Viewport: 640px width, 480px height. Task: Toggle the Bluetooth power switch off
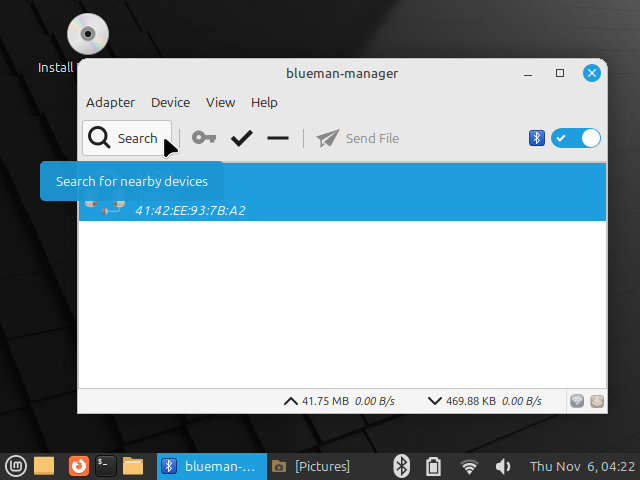pos(576,138)
